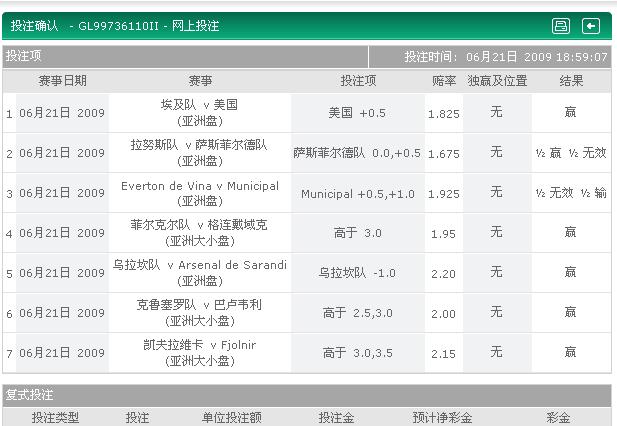Viewport: 617px width, 426px height.
Task: Click the 单位投注额 column header
Action: point(232,417)
